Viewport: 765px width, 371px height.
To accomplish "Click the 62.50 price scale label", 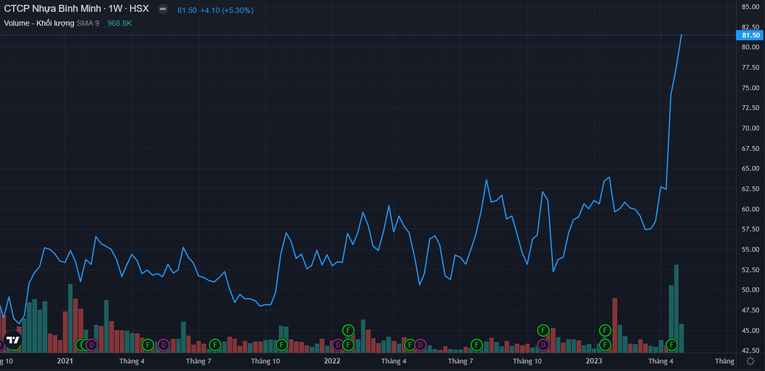I will pos(750,188).
